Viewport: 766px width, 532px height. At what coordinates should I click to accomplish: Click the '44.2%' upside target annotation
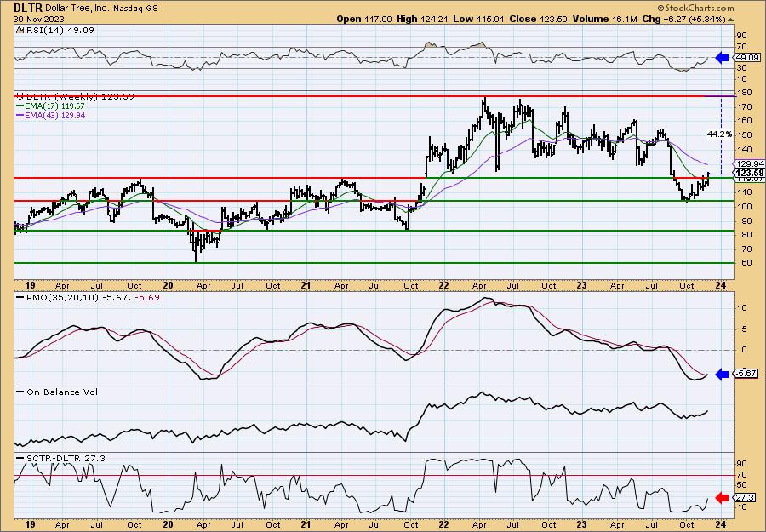[x=719, y=134]
